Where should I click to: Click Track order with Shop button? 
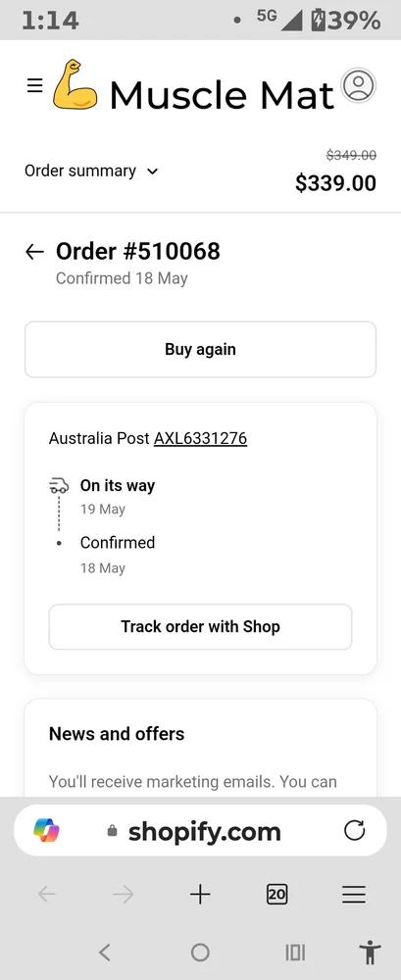200,626
